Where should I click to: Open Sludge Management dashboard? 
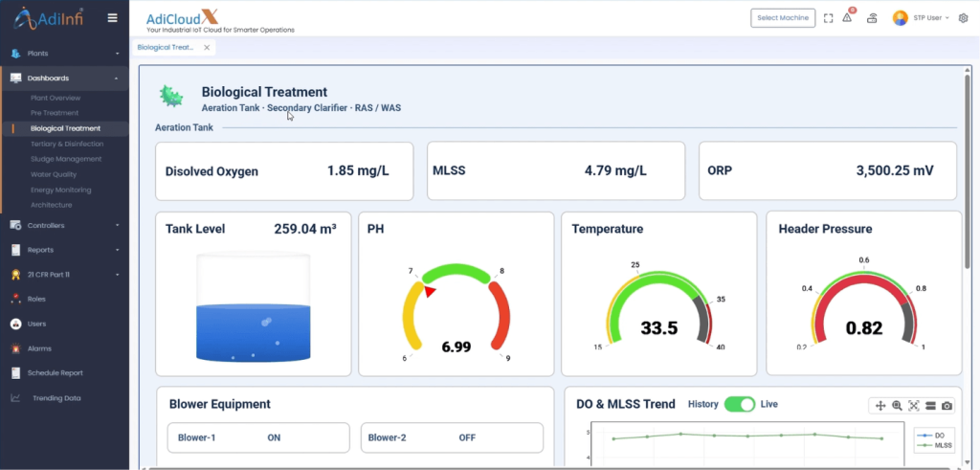click(x=66, y=159)
